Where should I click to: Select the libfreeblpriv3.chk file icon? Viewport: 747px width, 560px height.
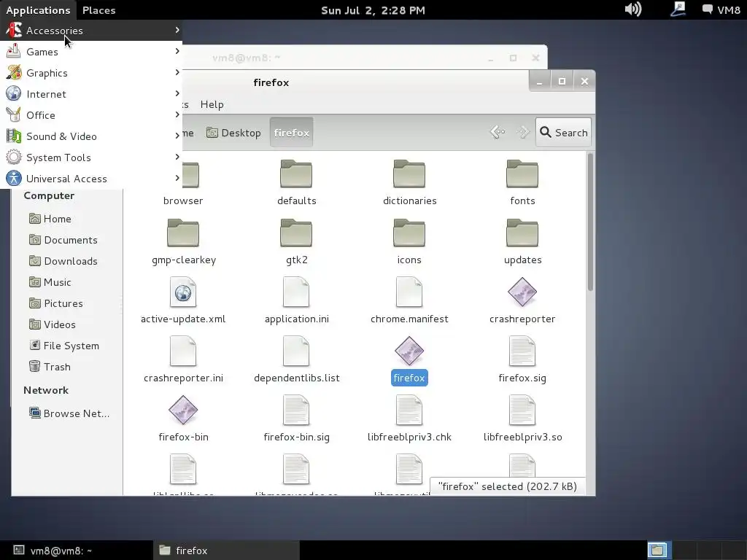coord(409,410)
